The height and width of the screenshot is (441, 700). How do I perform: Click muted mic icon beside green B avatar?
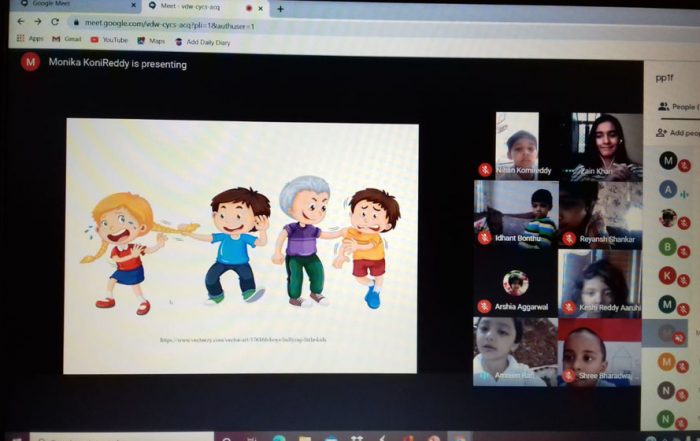[x=683, y=252]
